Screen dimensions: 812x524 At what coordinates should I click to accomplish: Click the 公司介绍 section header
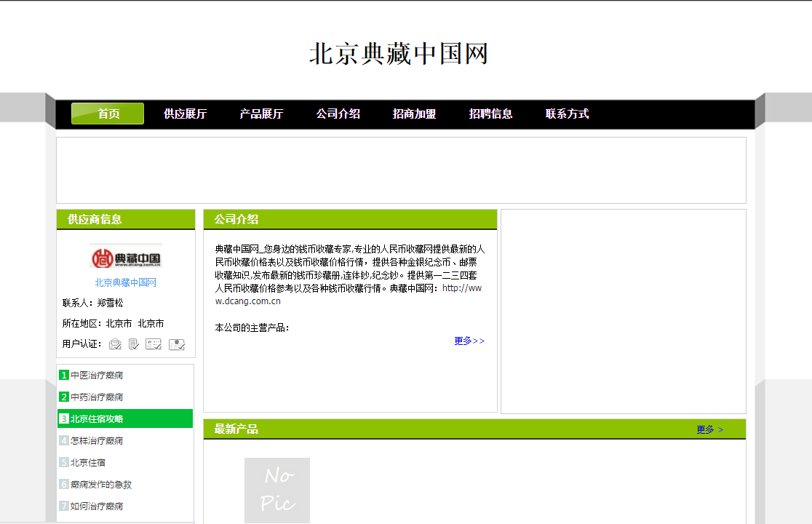tap(350, 219)
